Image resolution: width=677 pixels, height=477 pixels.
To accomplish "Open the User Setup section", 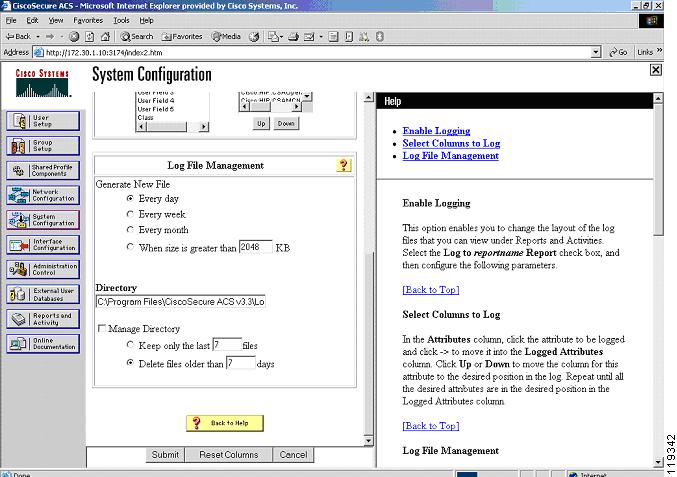I will (x=43, y=120).
